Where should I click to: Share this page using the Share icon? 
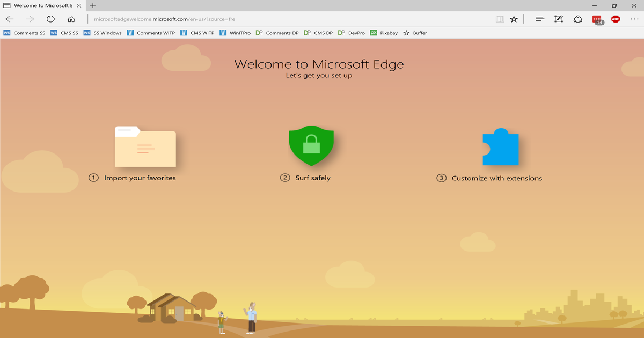pos(577,19)
